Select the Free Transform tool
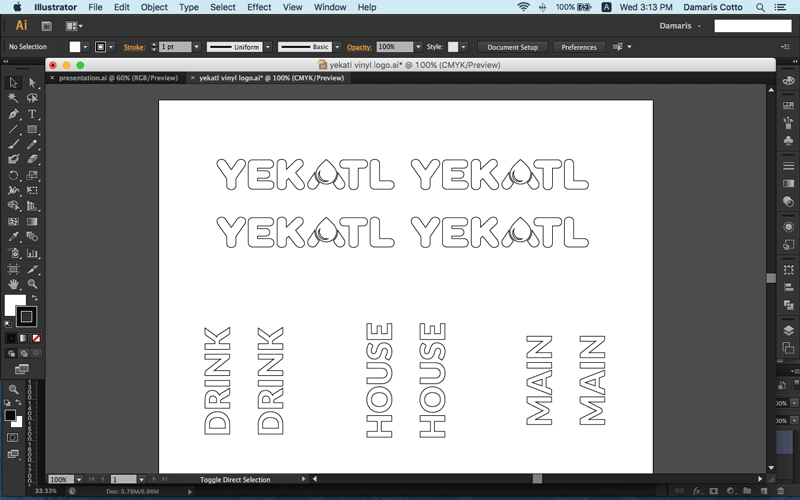The height and width of the screenshot is (500, 800). 32,190
